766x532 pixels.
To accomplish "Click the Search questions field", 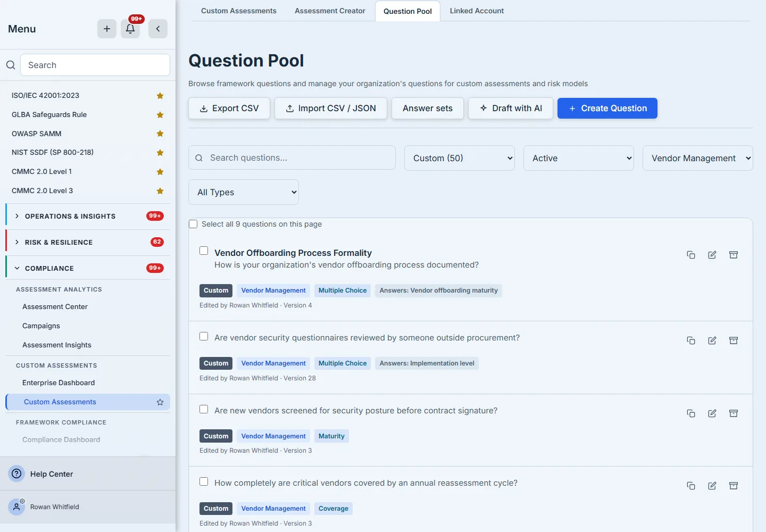I will (x=292, y=157).
